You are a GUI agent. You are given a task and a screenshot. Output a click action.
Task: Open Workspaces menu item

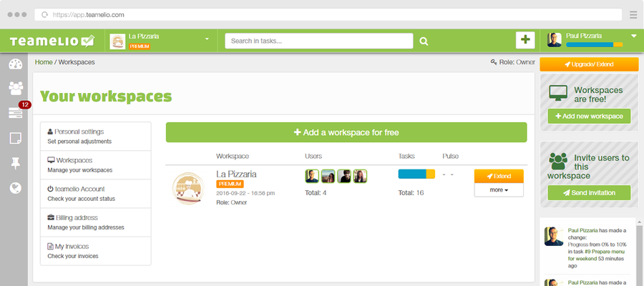96,165
